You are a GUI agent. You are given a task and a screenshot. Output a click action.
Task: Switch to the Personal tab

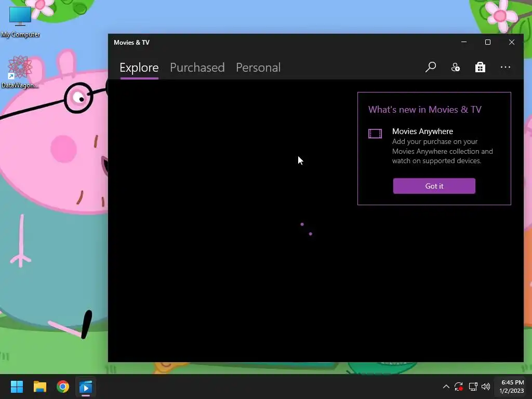point(258,68)
